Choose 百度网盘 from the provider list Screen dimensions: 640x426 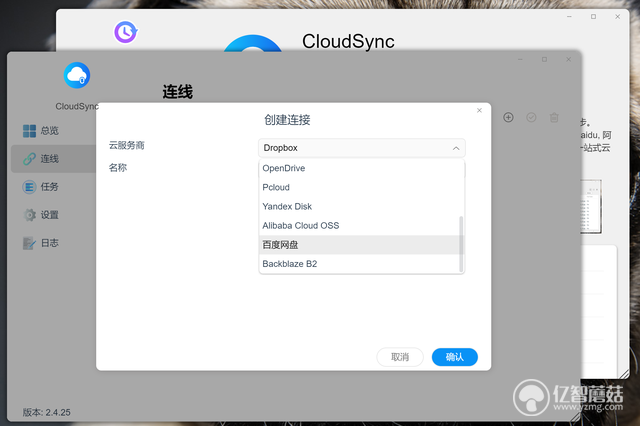(359, 245)
